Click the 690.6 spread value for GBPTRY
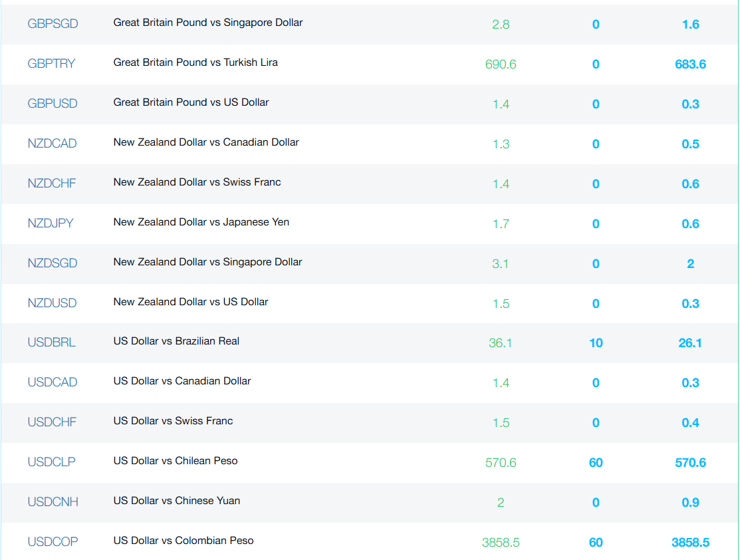This screenshot has width=740, height=560. click(501, 65)
